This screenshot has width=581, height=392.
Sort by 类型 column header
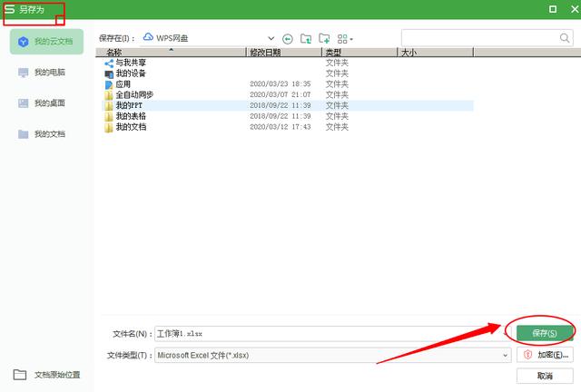(359, 53)
